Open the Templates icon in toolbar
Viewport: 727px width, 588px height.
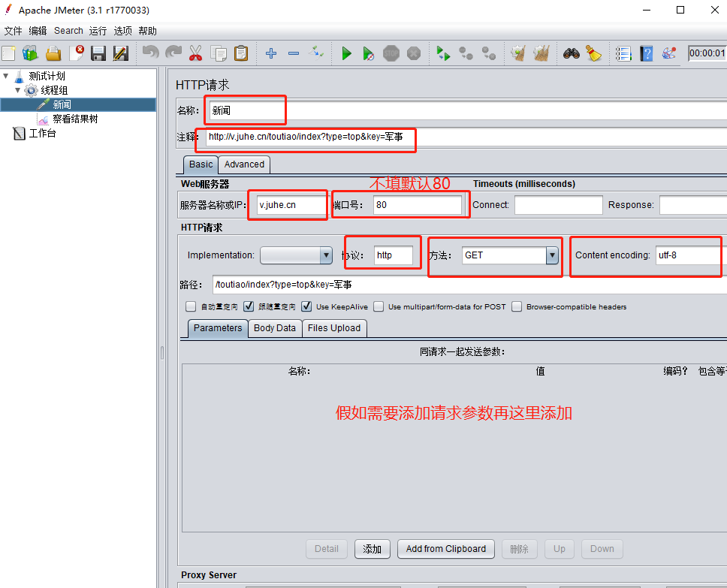point(30,53)
